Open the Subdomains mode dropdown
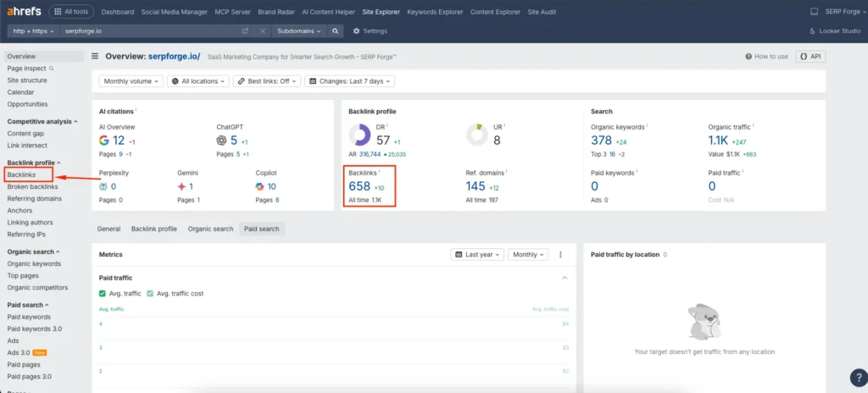 (x=299, y=30)
